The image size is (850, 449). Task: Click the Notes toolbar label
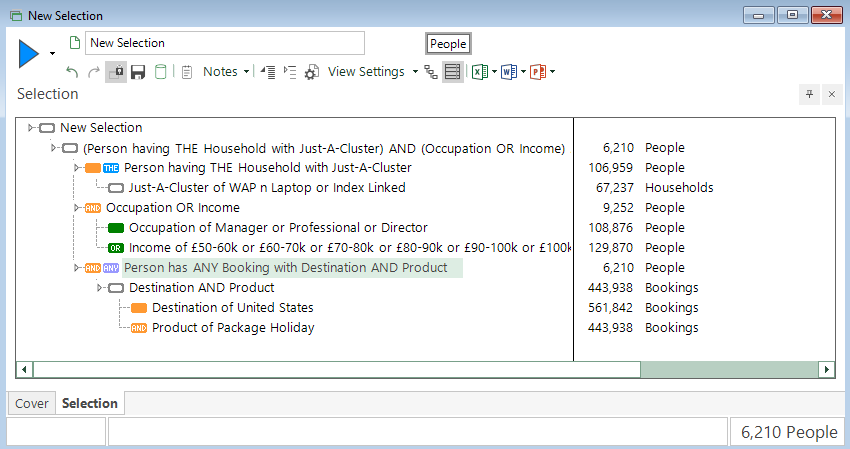coord(220,72)
